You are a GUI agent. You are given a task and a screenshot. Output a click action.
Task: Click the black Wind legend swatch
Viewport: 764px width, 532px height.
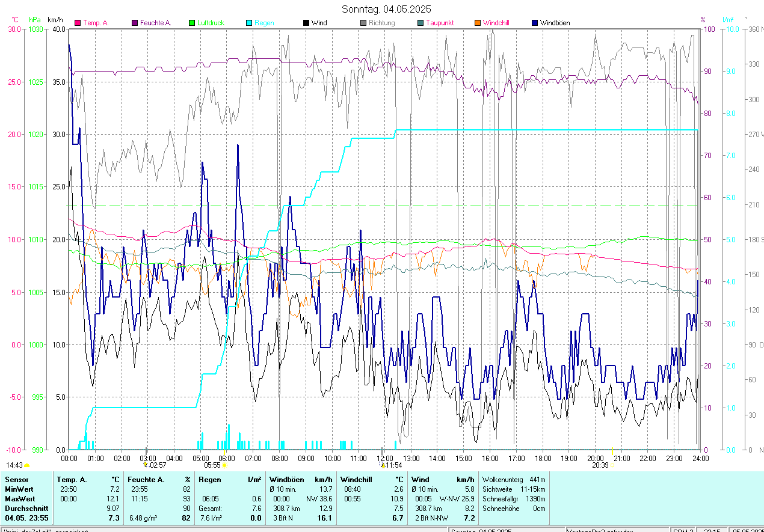306,23
